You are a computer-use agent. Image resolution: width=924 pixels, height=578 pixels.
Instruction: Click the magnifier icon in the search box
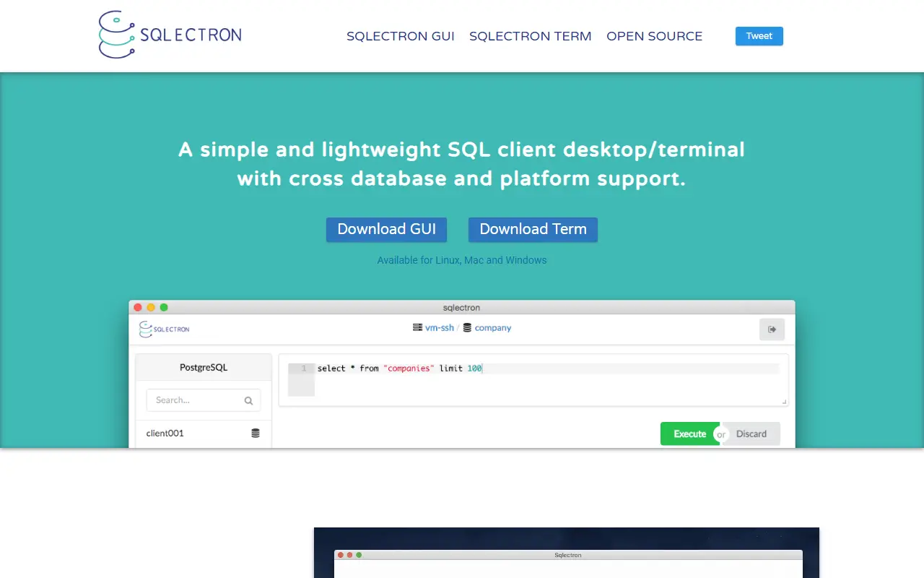click(x=248, y=400)
